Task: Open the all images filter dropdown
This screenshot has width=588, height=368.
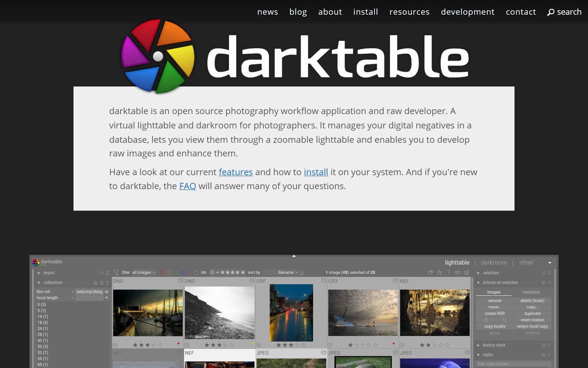Action: [x=143, y=273]
